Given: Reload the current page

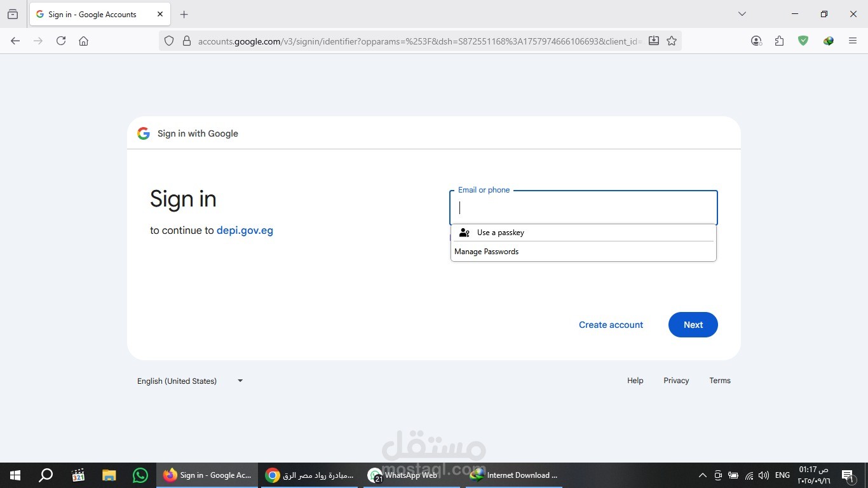Looking at the screenshot, I should tap(61, 41).
